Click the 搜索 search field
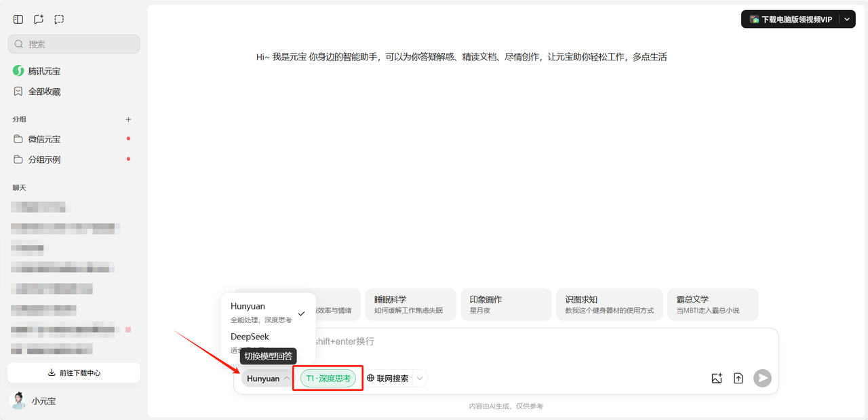The width and height of the screenshot is (868, 420). 74,44
